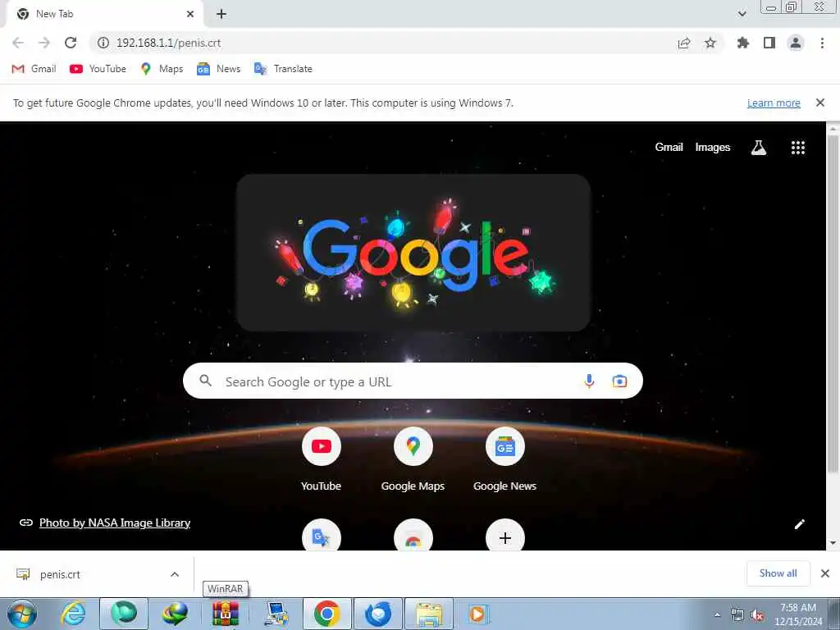Open a new tab
This screenshot has height=630, width=840.
click(x=221, y=14)
